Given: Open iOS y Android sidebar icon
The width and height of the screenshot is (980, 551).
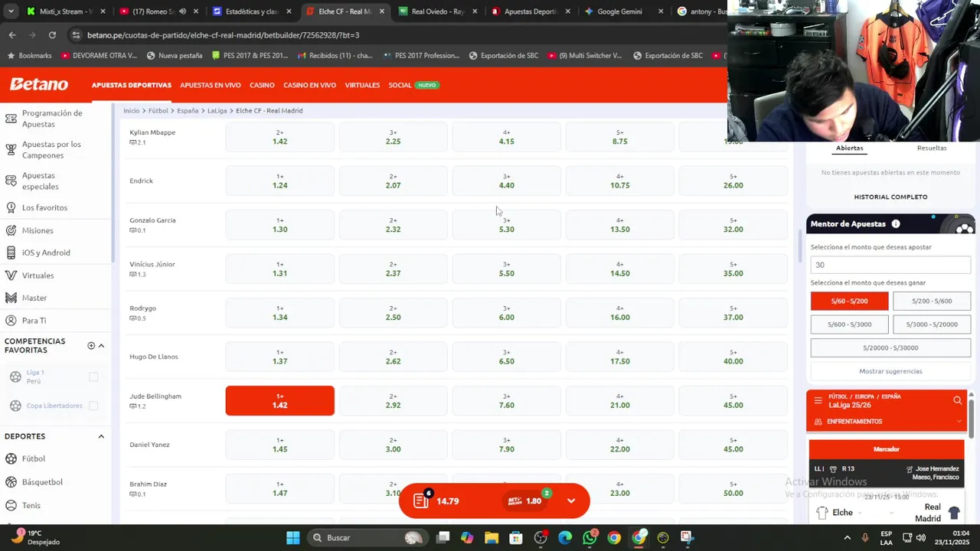Looking at the screenshot, I should pos(11,253).
